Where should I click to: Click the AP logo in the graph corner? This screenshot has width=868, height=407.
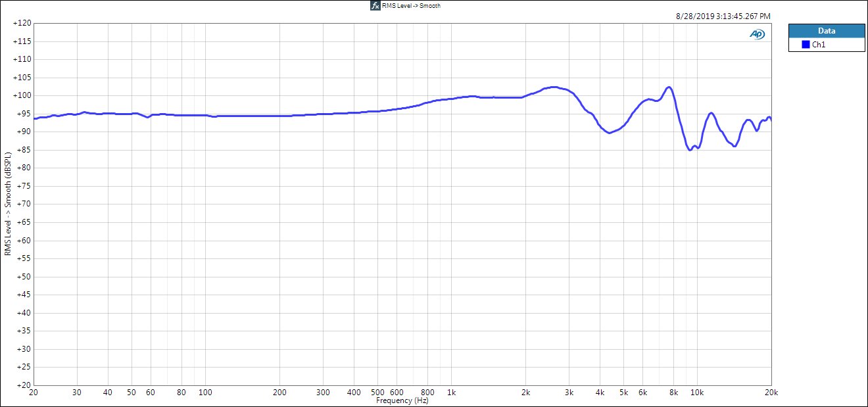click(x=757, y=34)
